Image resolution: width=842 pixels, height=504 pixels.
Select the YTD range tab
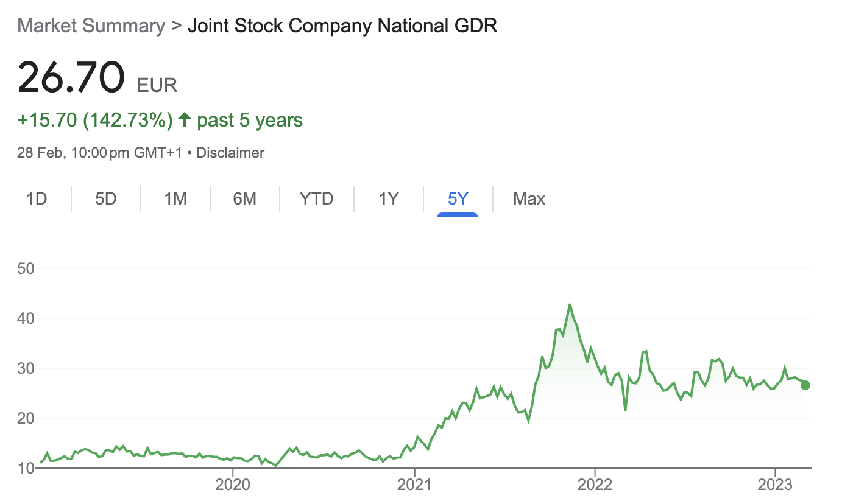click(x=316, y=198)
